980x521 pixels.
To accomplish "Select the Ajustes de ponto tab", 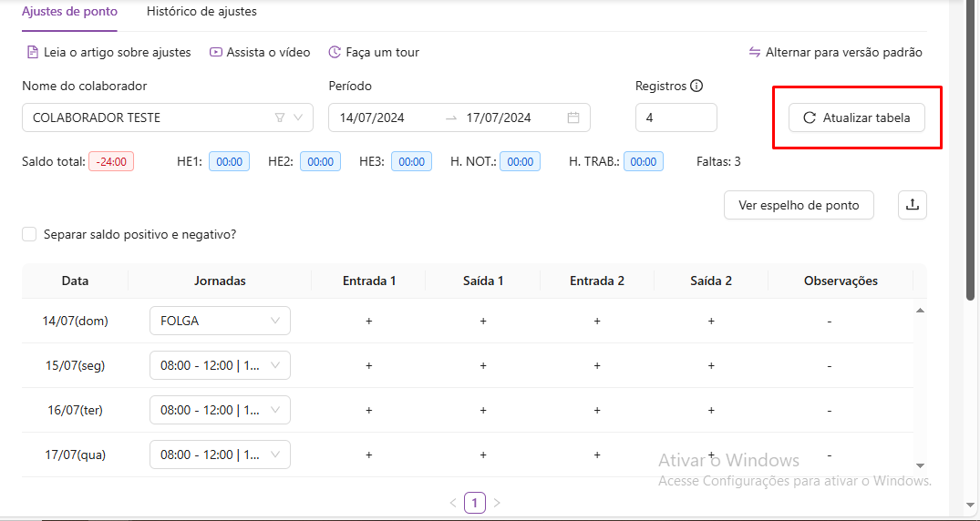I will (69, 12).
